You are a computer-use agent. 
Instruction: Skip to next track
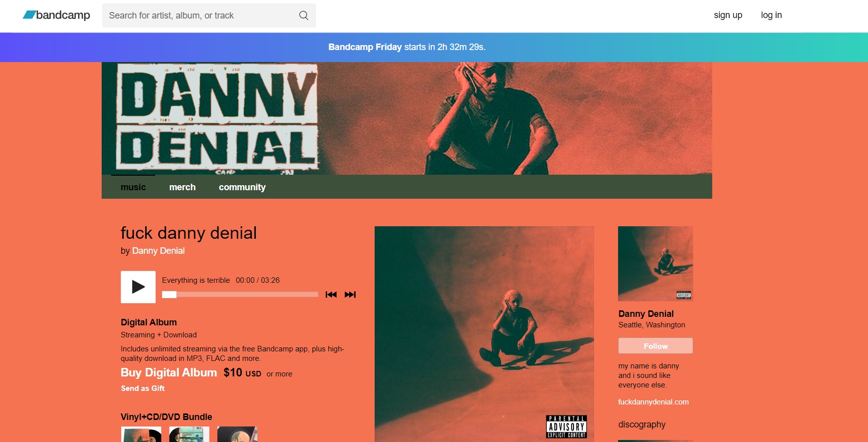[350, 294]
